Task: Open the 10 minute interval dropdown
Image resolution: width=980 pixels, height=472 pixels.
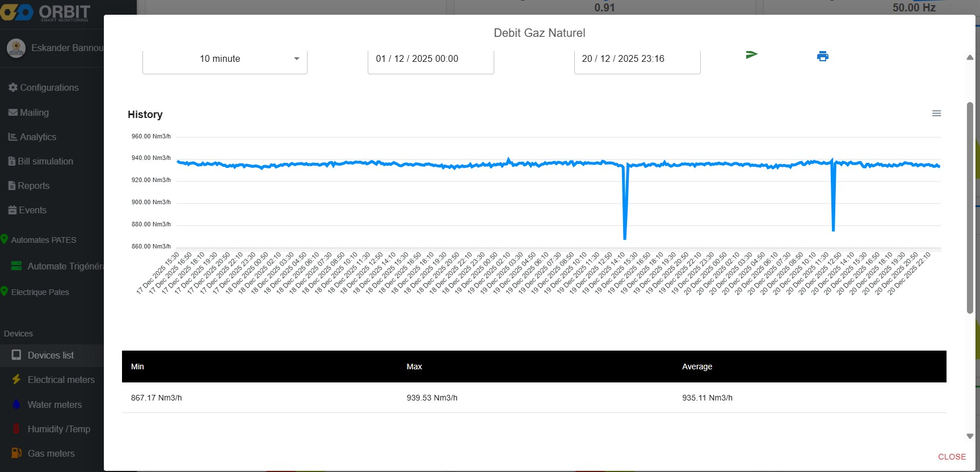Action: [225, 59]
